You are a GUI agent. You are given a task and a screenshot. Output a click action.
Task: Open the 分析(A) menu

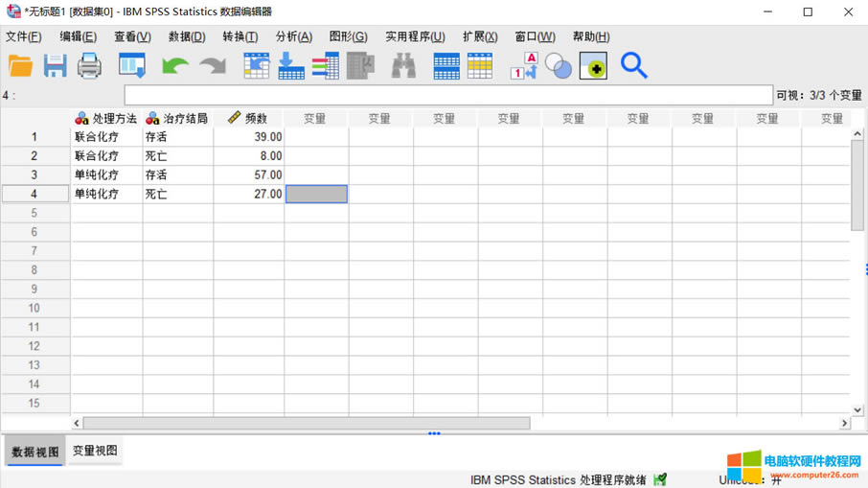(293, 36)
